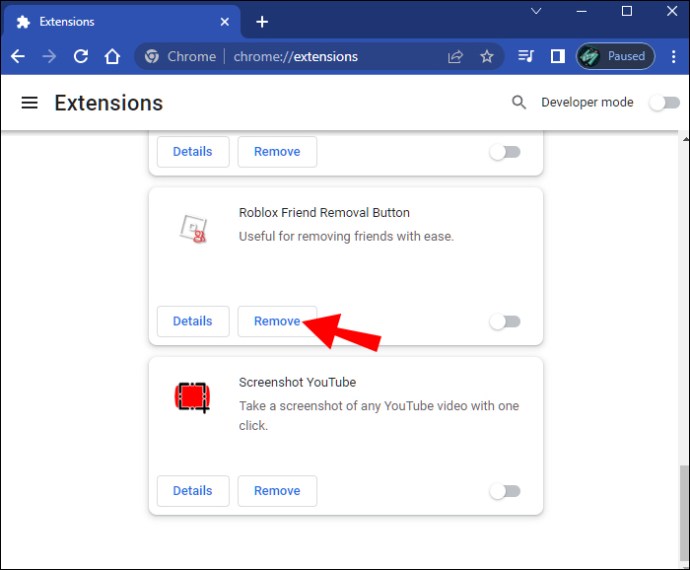Click the "Extensions" page heading

point(109,103)
